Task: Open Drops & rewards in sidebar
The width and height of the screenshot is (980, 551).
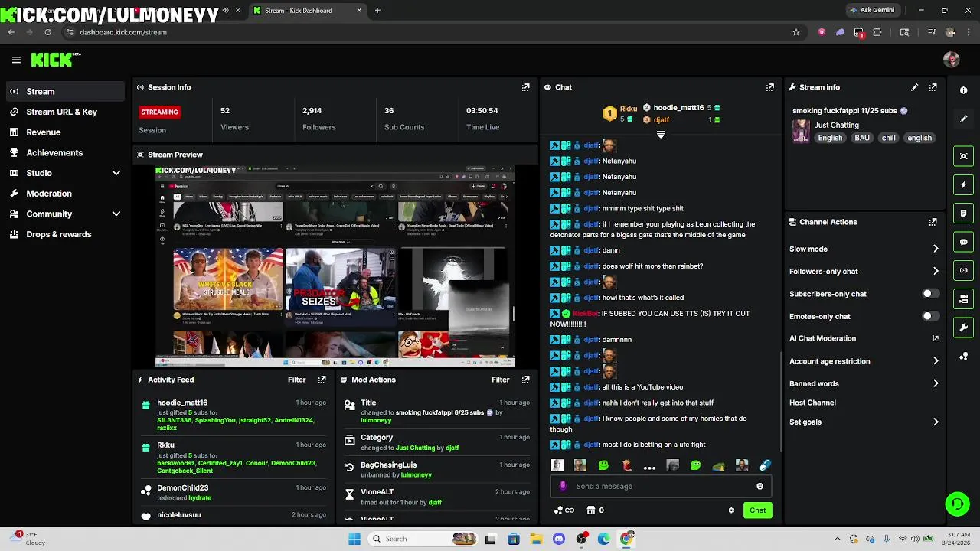Action: 65,234
